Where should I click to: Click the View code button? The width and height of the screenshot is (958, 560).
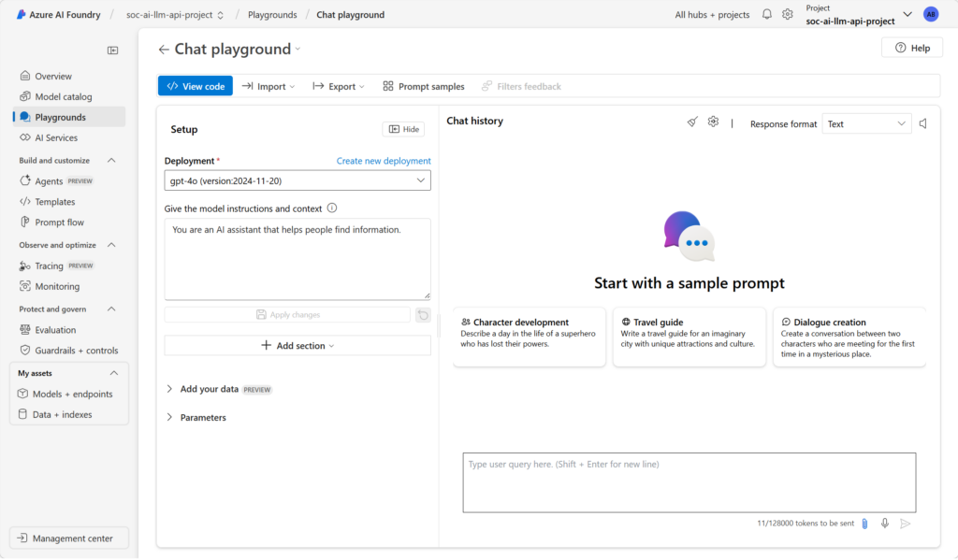tap(196, 86)
